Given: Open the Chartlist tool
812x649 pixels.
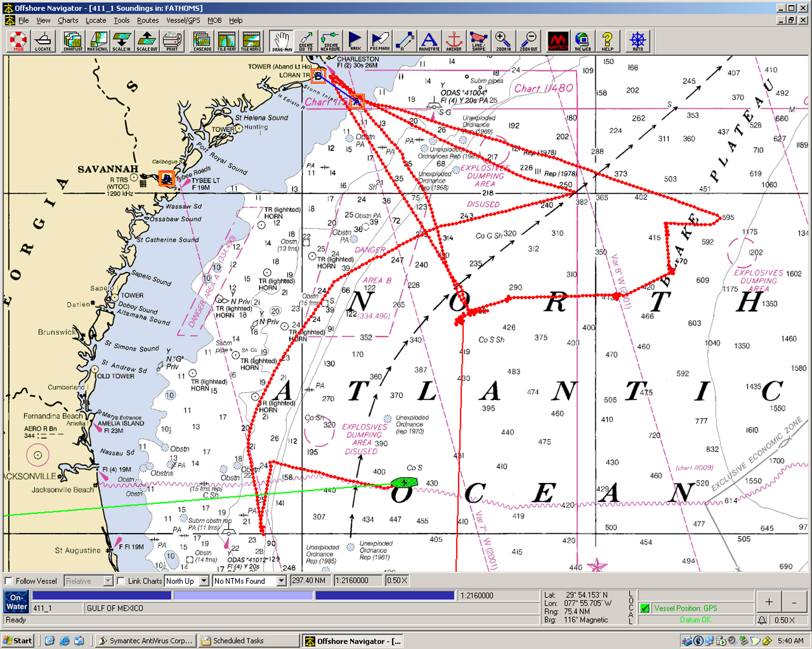Looking at the screenshot, I should pyautogui.click(x=73, y=41).
